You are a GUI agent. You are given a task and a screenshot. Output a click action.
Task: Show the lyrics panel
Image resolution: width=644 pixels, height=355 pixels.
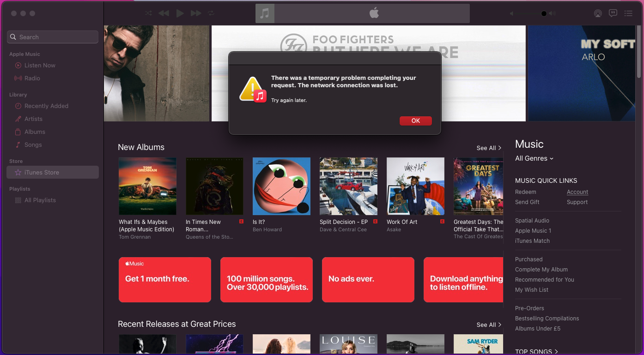(x=613, y=13)
